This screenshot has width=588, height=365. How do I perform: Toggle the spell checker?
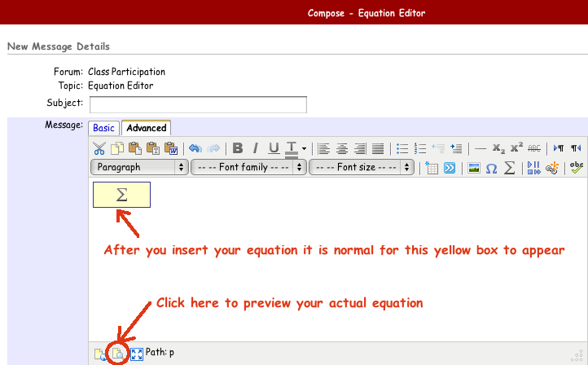576,168
